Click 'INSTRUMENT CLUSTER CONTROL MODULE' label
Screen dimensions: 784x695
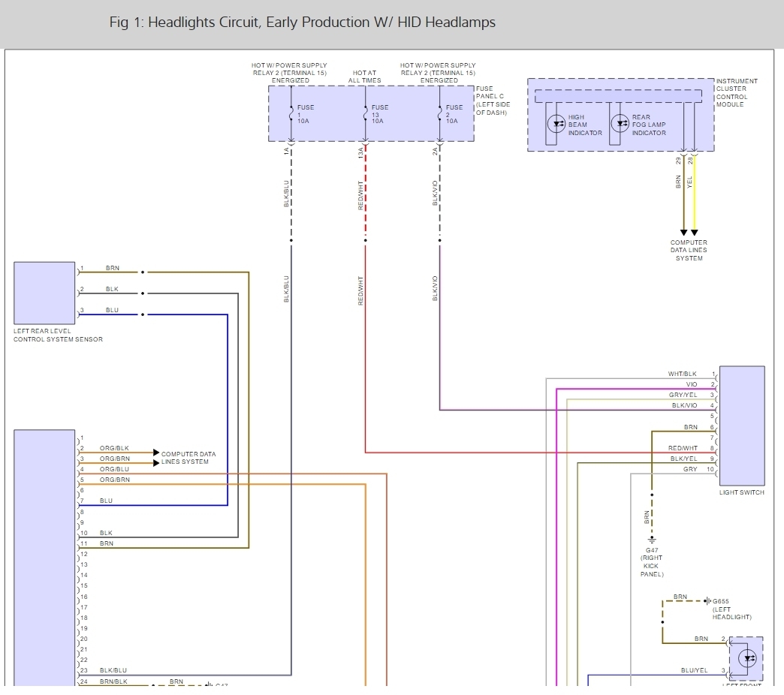[x=737, y=92]
